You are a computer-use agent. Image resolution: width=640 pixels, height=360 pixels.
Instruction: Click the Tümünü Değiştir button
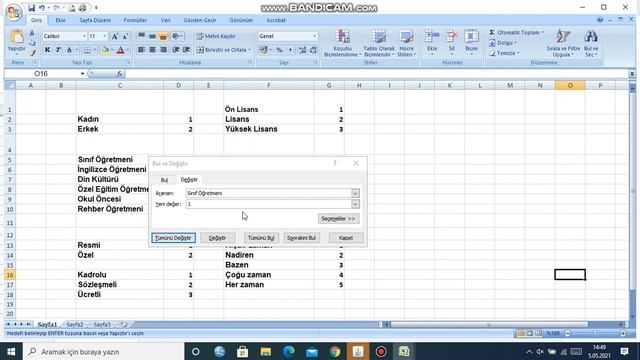173,238
